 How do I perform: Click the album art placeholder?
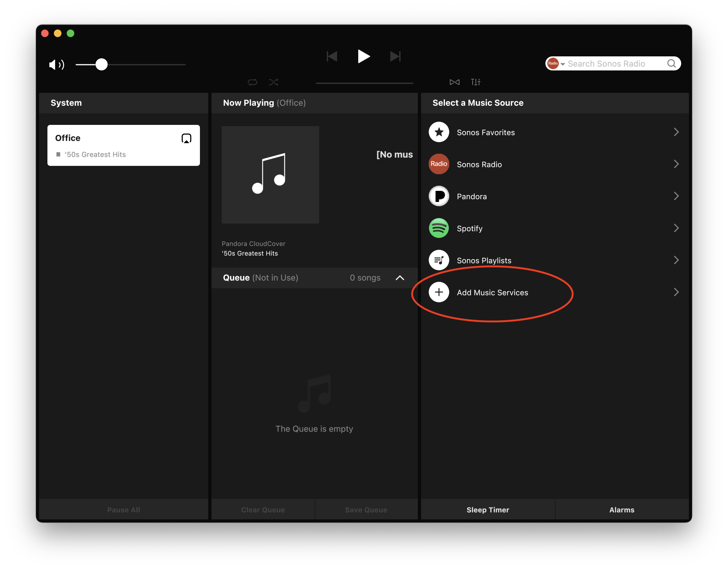click(x=270, y=175)
